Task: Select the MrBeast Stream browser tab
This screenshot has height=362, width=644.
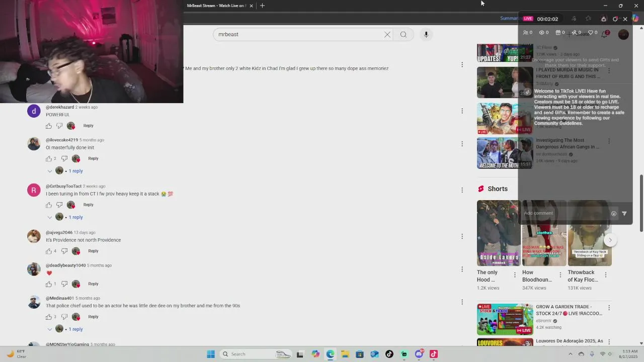Action: pyautogui.click(x=216, y=6)
